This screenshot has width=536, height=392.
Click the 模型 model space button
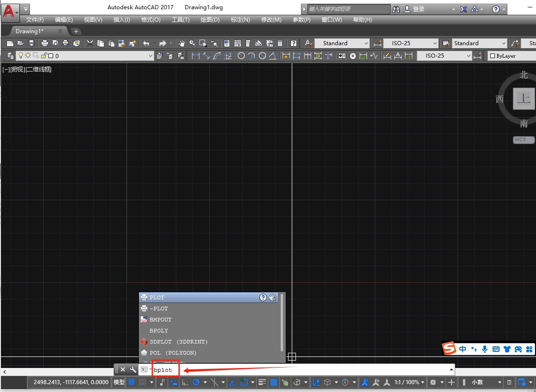point(119,382)
